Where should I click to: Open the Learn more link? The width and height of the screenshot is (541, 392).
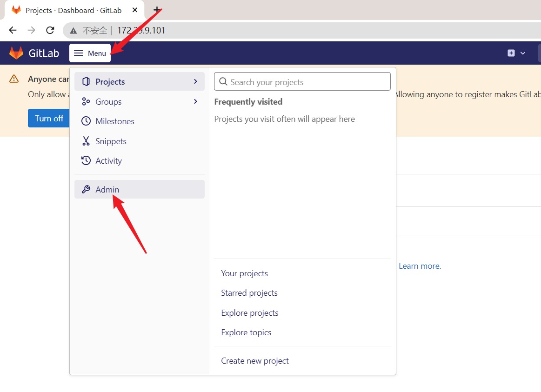pos(419,266)
